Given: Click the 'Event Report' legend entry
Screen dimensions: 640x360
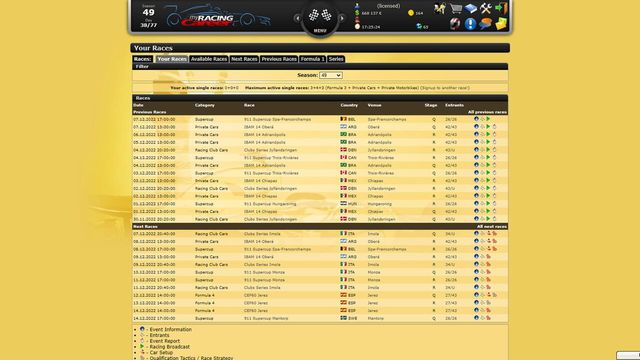Looking at the screenshot, I should 164,341.
